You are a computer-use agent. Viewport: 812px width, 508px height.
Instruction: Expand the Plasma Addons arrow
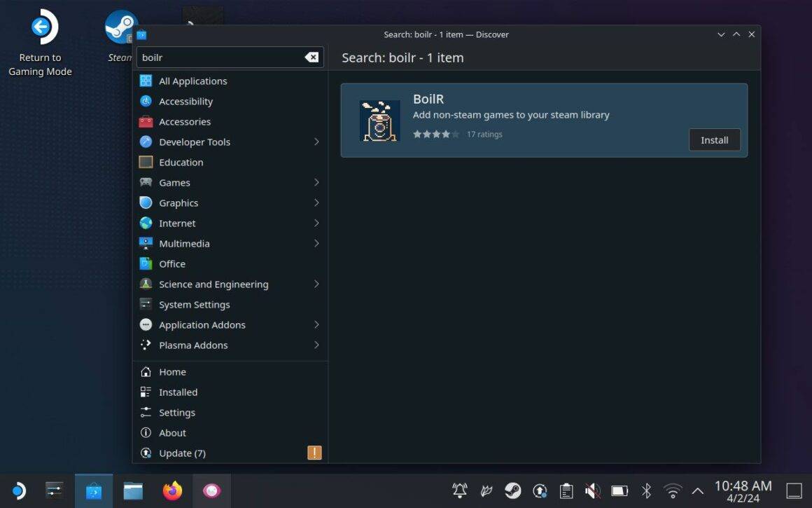(x=316, y=345)
